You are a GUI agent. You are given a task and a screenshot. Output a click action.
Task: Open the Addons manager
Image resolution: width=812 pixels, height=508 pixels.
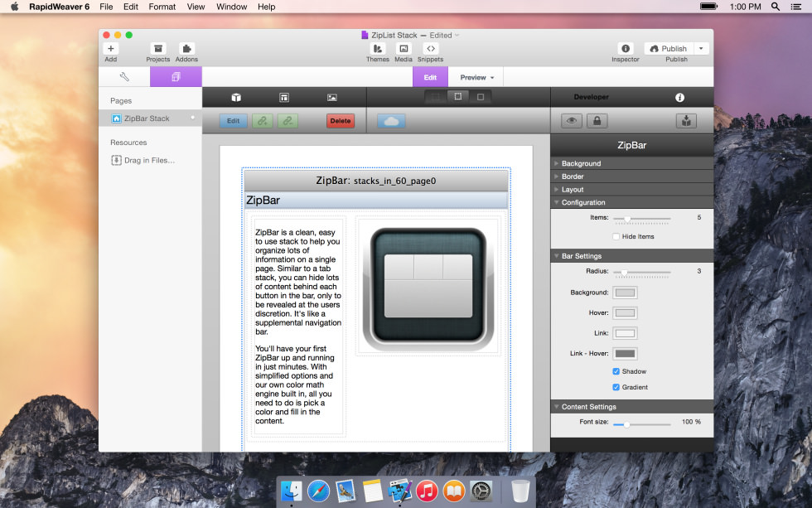[186, 49]
